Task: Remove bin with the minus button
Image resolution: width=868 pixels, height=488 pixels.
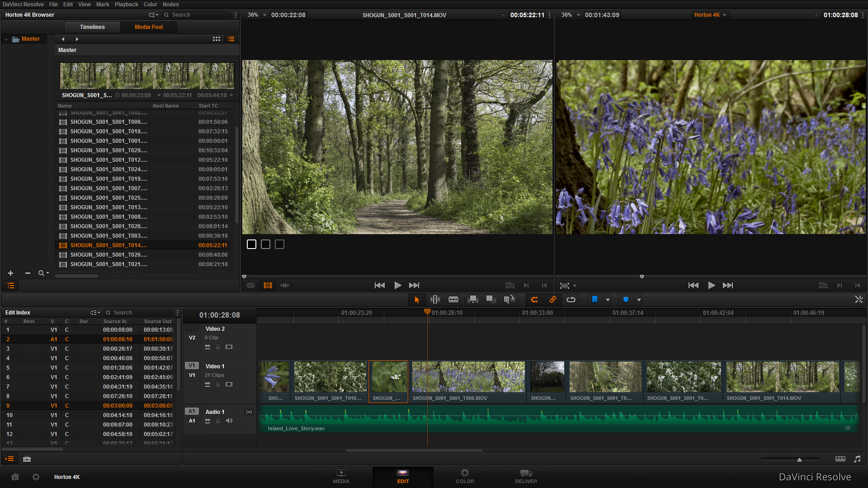Action: tap(28, 273)
